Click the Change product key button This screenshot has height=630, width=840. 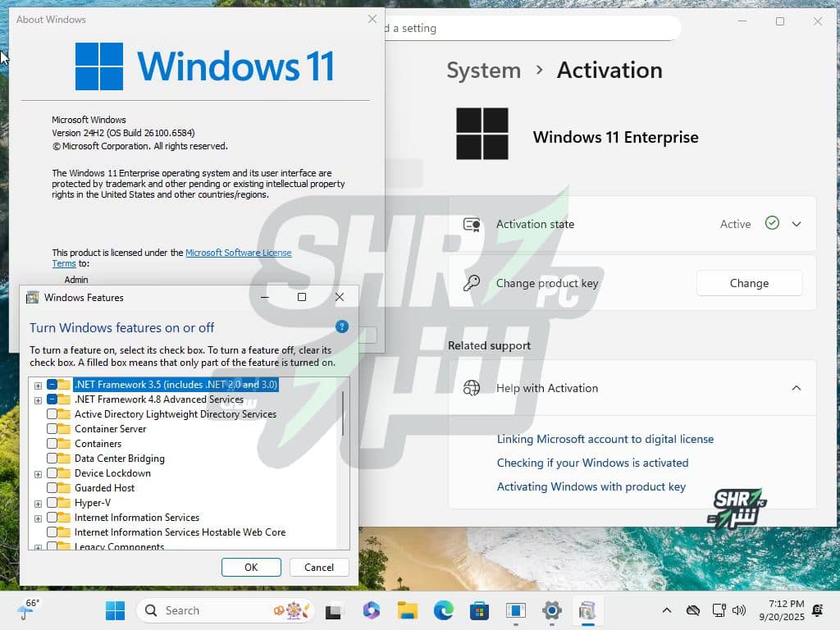pyautogui.click(x=749, y=283)
